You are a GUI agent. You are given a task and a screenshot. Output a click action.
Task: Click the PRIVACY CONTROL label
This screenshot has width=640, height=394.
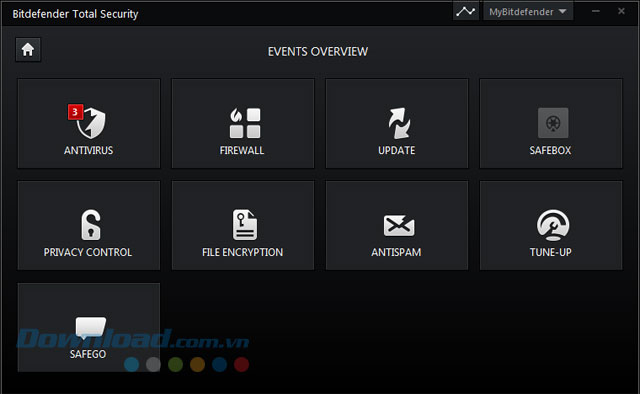[88, 252]
